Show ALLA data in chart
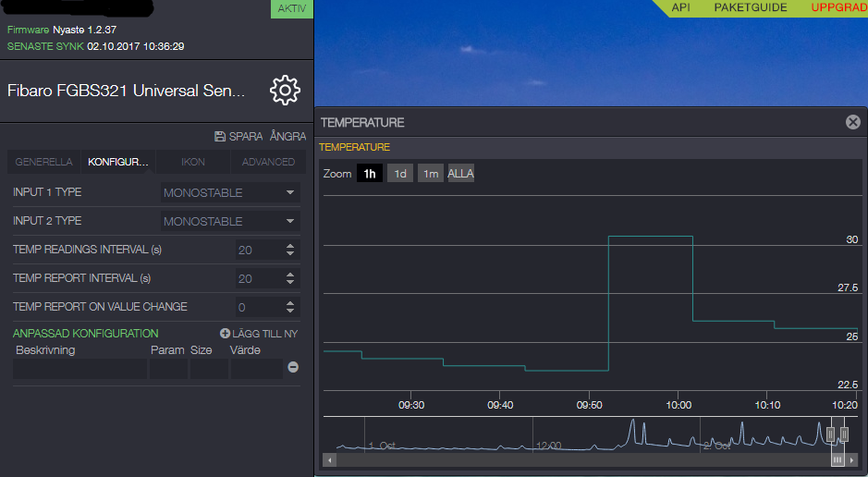Screen dimensions: 868x477 click(x=460, y=174)
